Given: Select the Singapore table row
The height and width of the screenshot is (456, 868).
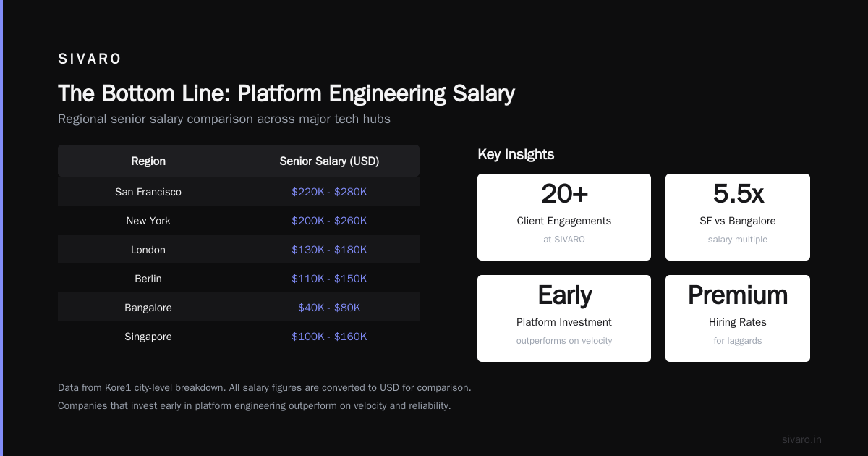Looking at the screenshot, I should point(239,337).
